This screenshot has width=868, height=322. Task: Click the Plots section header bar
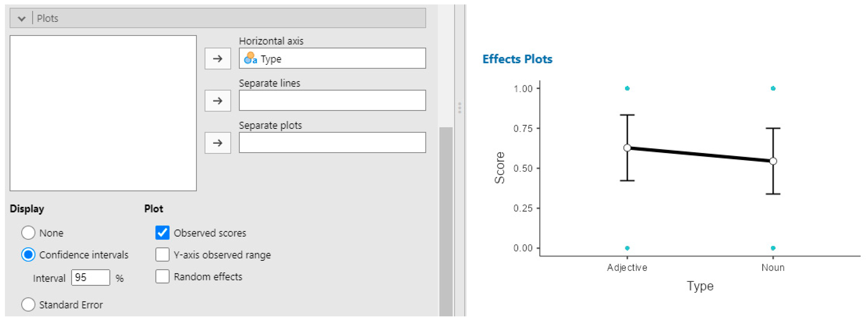click(x=229, y=18)
